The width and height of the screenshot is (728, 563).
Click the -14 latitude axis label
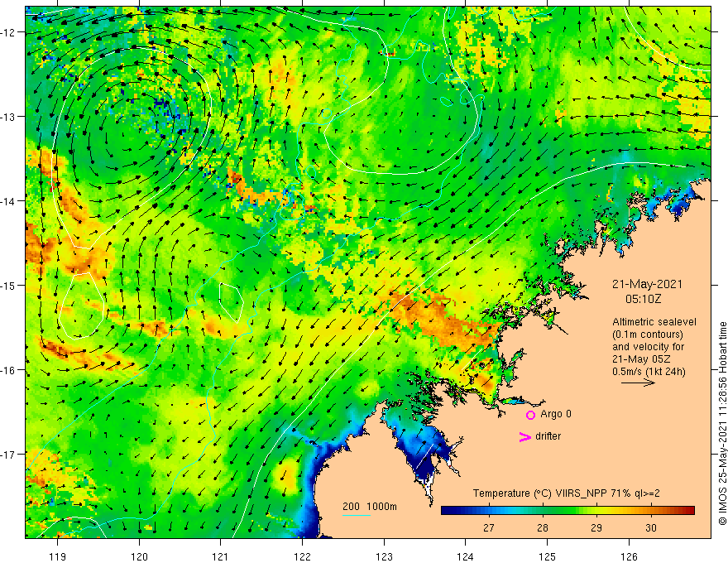(8, 201)
